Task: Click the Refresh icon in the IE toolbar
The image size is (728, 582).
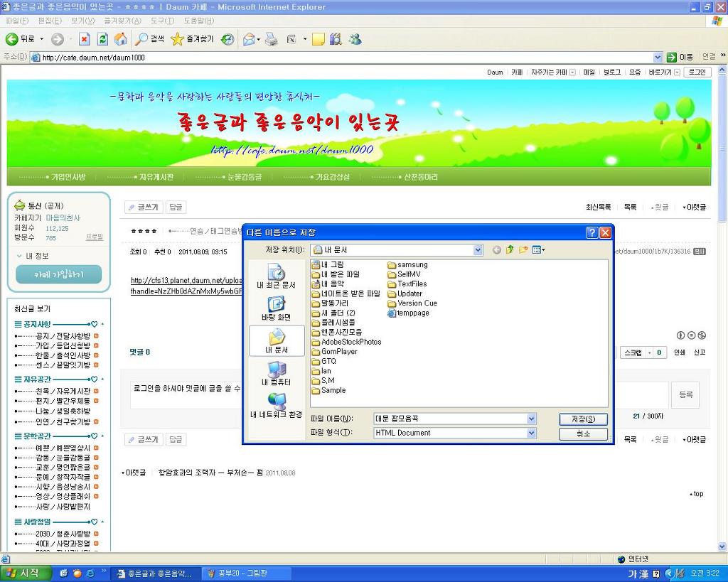Action: 102,39
